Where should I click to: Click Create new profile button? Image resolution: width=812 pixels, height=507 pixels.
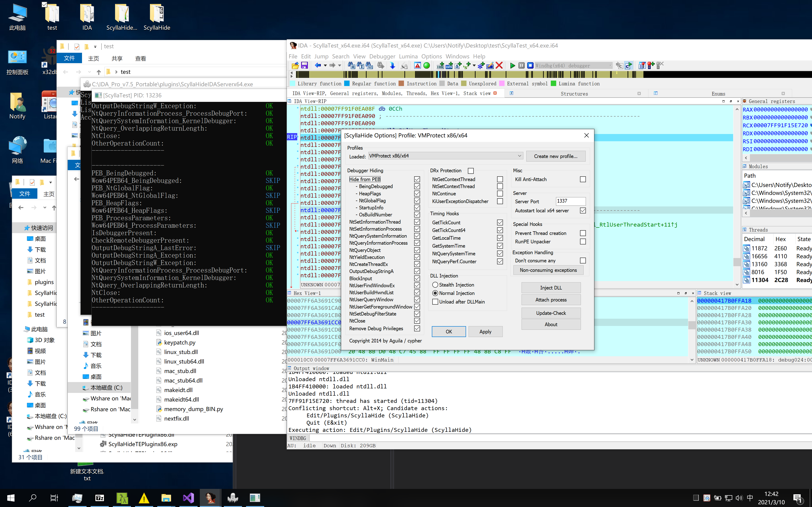click(556, 156)
